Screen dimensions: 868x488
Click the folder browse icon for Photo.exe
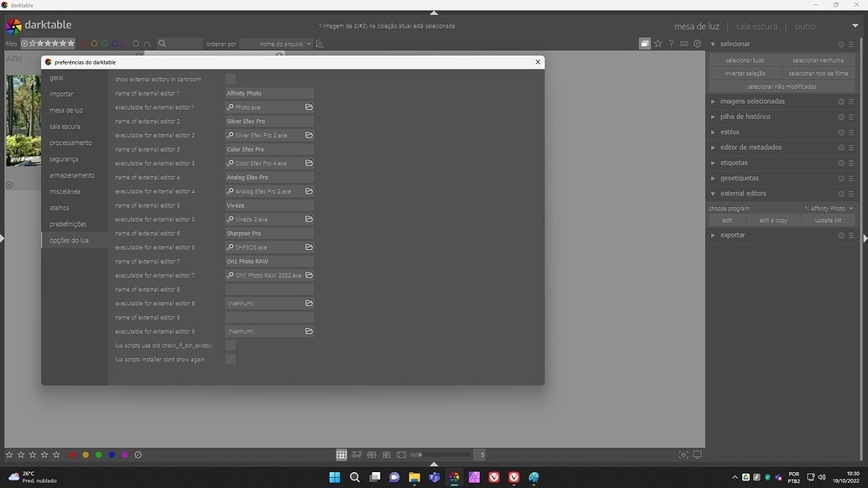click(309, 107)
